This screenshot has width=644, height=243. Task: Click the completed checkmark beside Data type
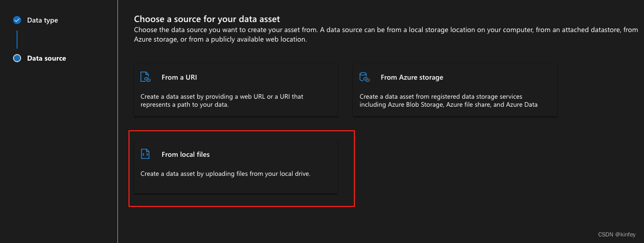17,20
